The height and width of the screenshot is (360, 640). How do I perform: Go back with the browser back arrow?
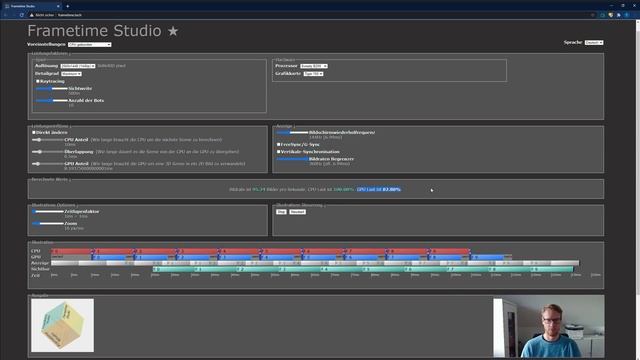click(6, 15)
